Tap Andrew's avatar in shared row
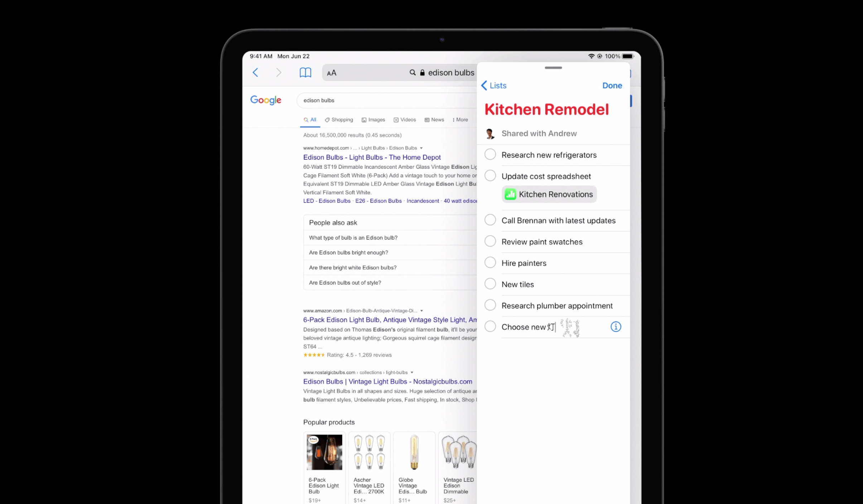 [x=490, y=134]
